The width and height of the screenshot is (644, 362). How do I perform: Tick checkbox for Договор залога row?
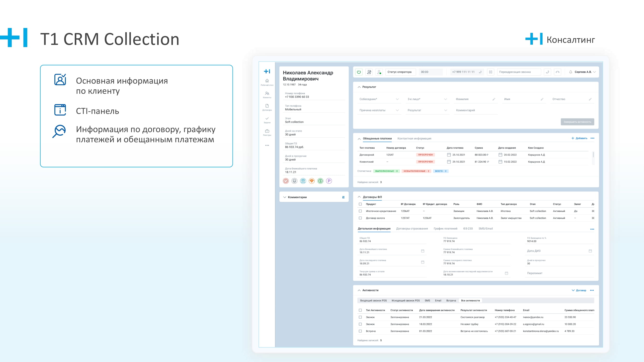pyautogui.click(x=360, y=218)
